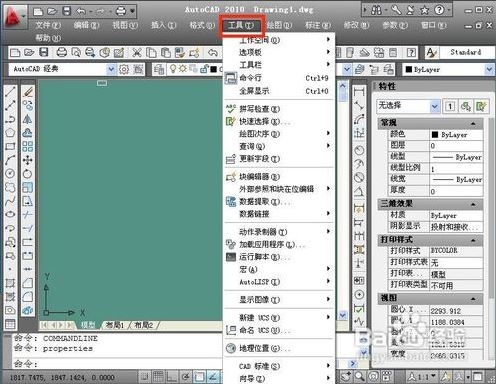Select the Array modify tool
The image size is (496, 384).
coord(28,146)
